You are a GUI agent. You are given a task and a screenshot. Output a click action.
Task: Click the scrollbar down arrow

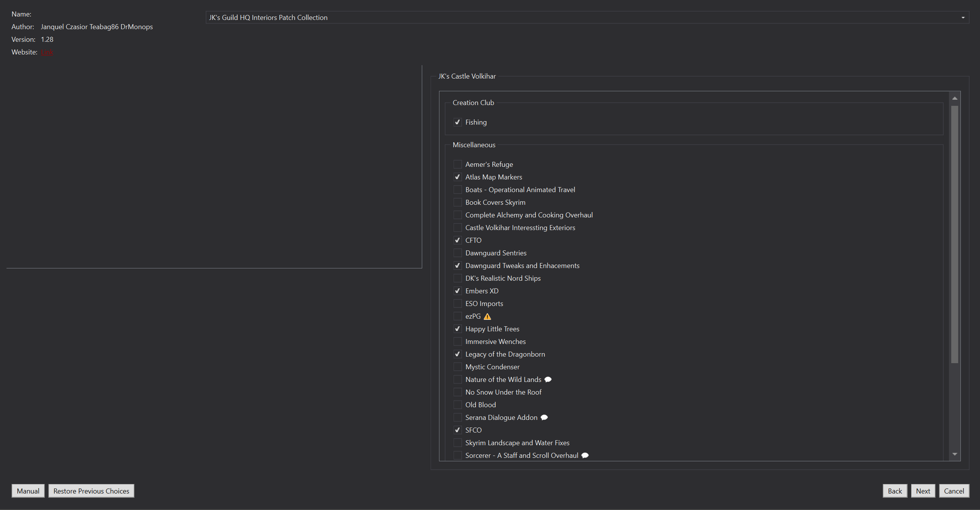[x=955, y=454]
